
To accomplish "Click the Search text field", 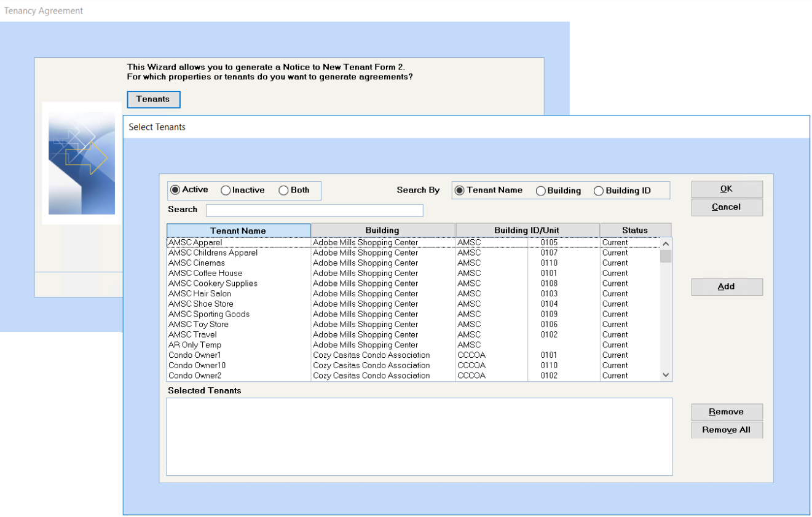I will click(x=314, y=211).
